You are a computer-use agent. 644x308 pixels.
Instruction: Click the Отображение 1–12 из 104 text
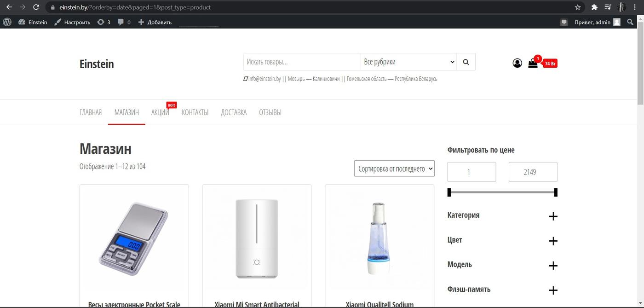[113, 166]
